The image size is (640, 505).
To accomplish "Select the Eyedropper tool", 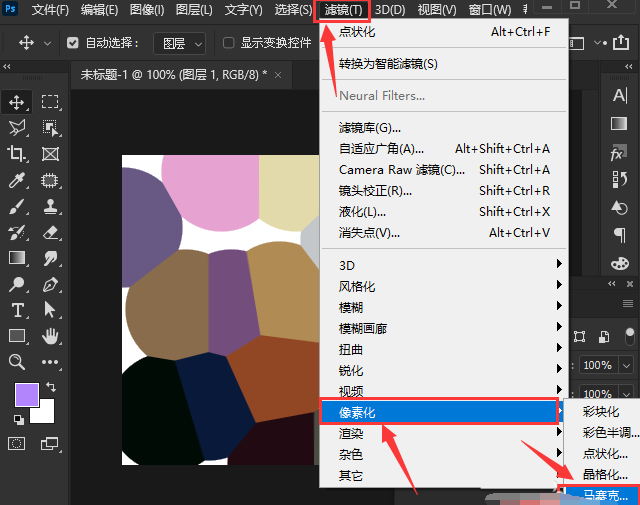I will coord(17,181).
